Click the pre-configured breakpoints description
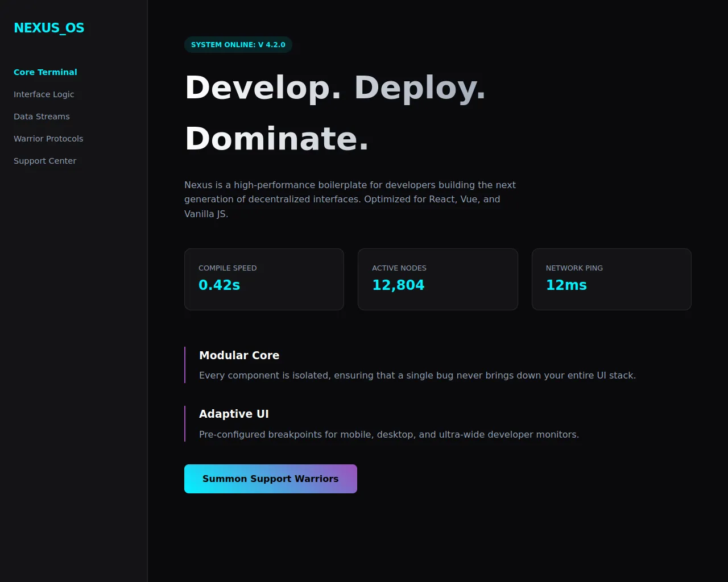 pyautogui.click(x=388, y=435)
